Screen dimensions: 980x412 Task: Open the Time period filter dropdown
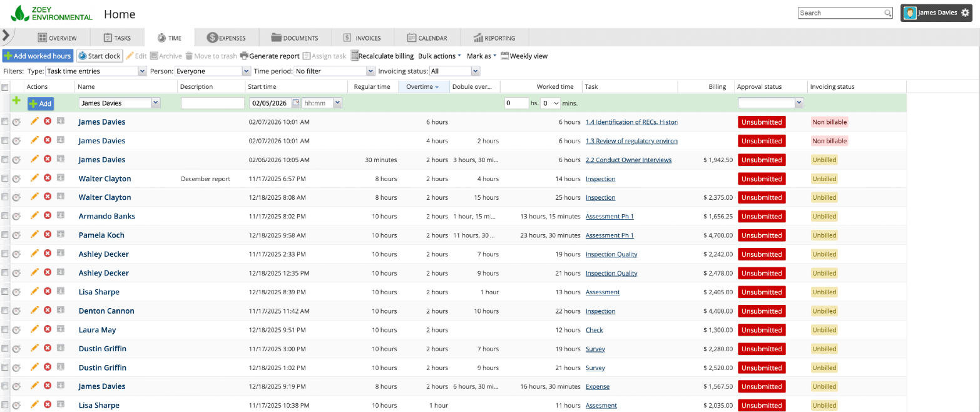click(x=334, y=71)
